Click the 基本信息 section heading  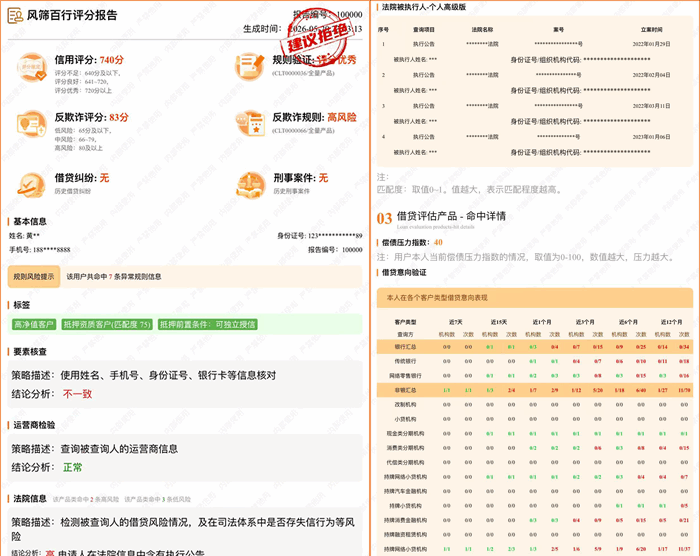(30, 222)
